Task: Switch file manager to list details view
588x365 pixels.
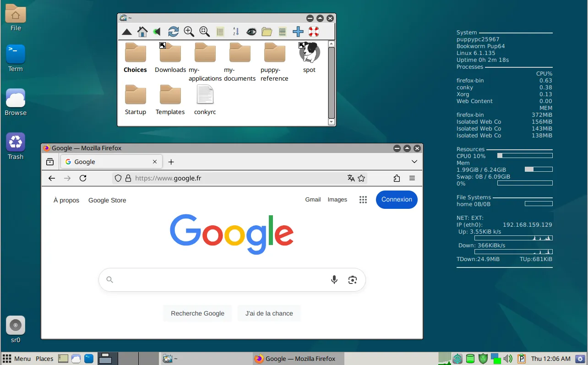Action: click(220, 32)
